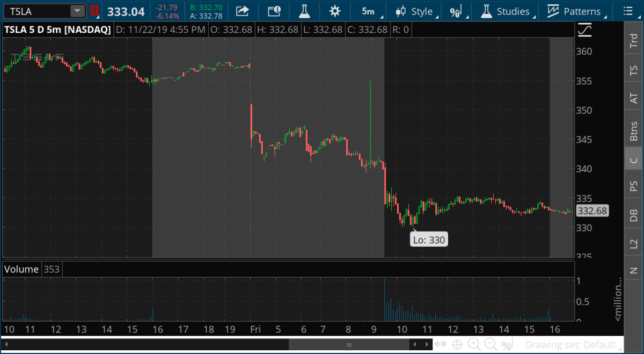Click the high value H: 332.68
Viewport: 644px width, 354px height.
pyautogui.click(x=277, y=30)
